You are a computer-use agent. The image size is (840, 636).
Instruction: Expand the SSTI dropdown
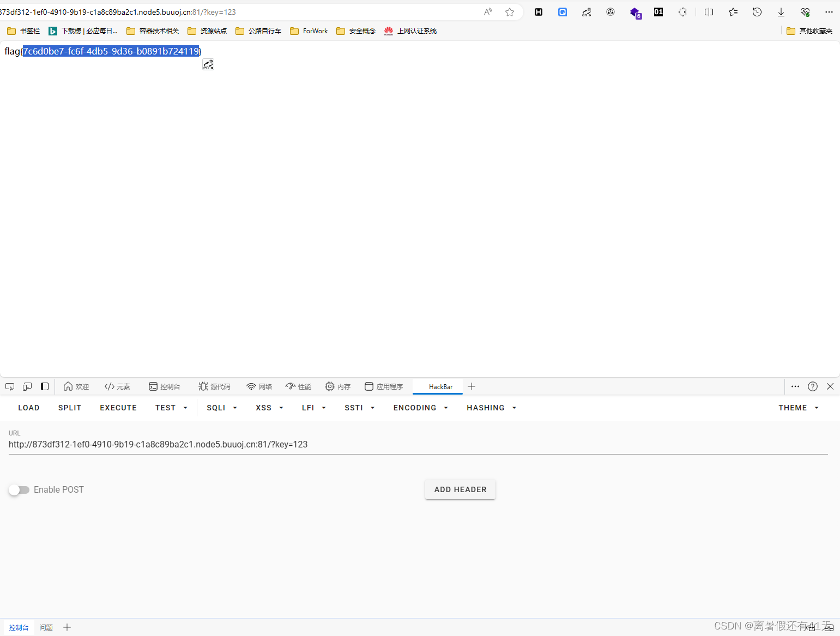359,408
